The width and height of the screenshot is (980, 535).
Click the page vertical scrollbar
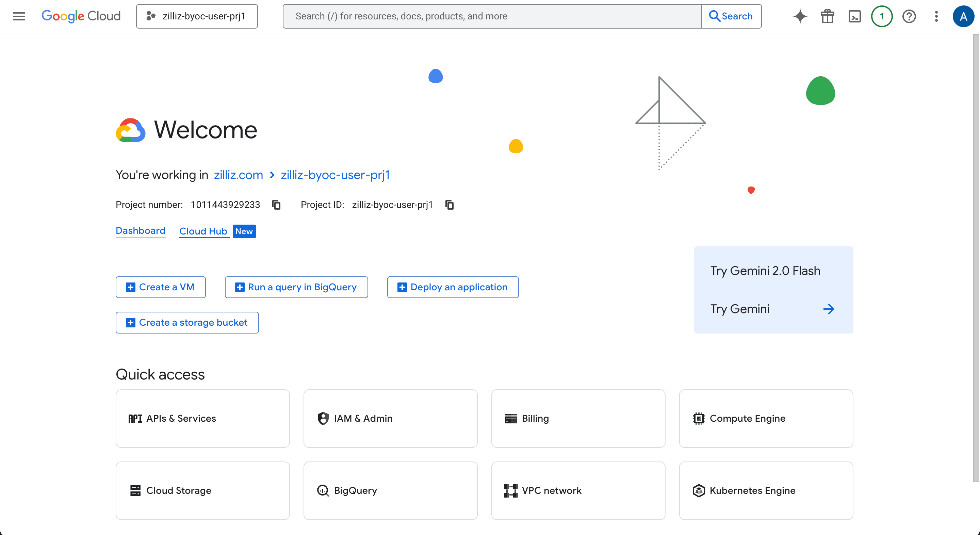coord(976,259)
